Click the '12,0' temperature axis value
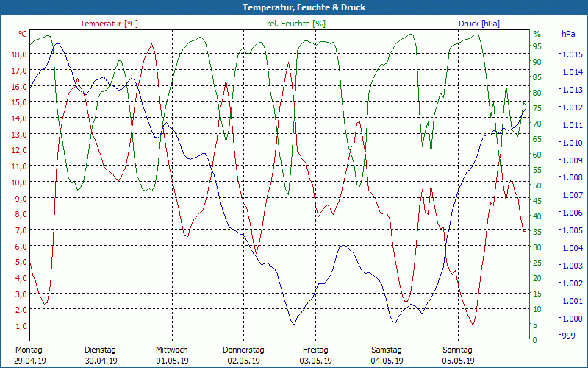 tap(19, 150)
